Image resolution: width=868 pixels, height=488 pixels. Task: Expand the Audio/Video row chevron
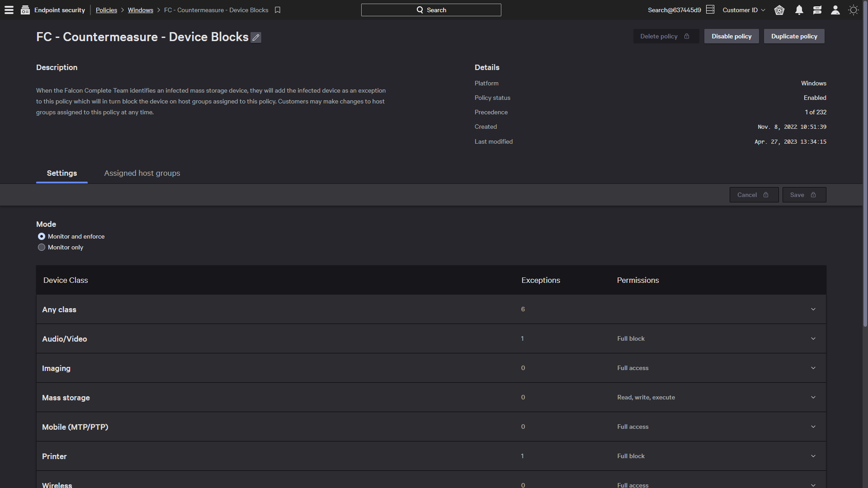pos(813,339)
